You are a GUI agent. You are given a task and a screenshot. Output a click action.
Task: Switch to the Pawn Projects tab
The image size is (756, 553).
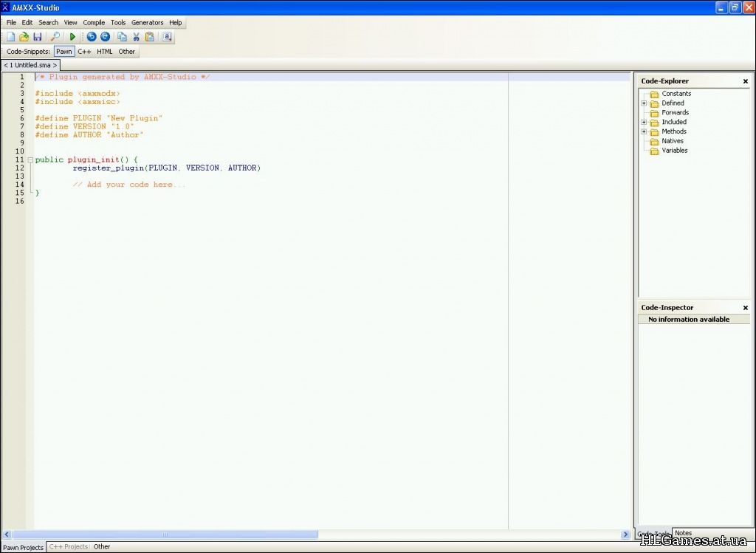[x=23, y=547]
